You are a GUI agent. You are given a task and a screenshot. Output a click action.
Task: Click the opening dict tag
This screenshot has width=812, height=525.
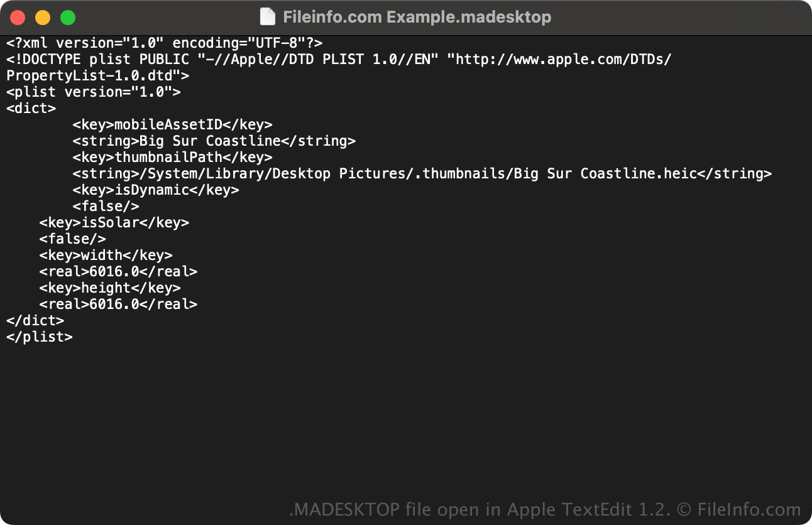(31, 109)
